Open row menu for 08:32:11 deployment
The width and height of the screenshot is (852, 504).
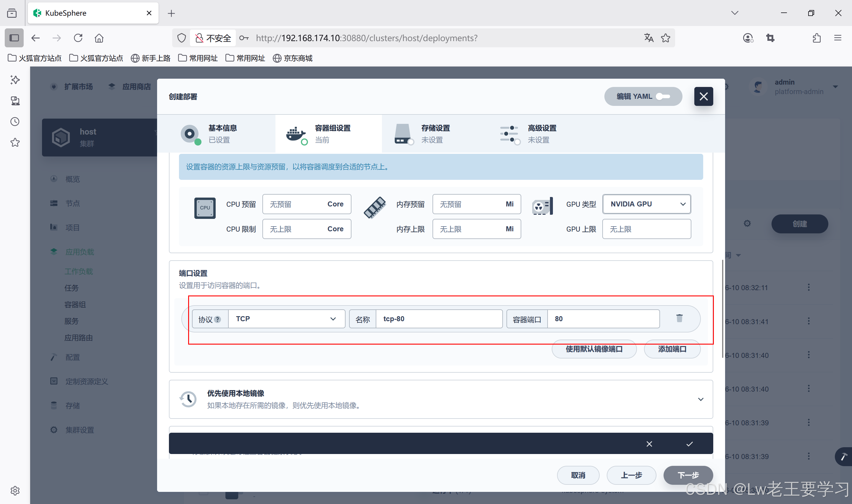[809, 287]
